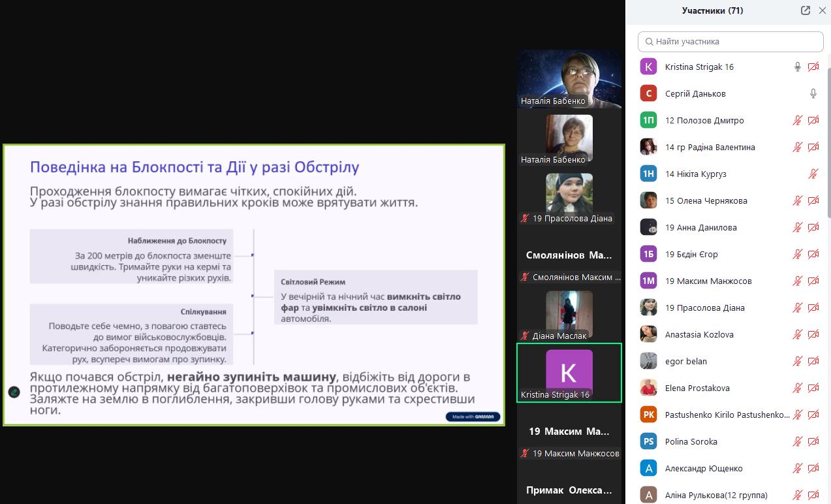Select the Діана Маслак video tile
The image size is (831, 504).
coord(569,315)
